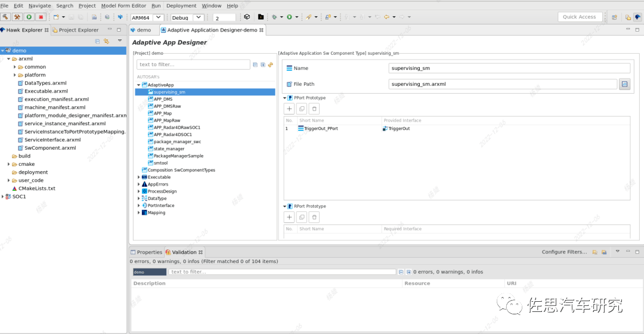Click the red stop button in toolbar
The image size is (644, 334).
pyautogui.click(x=41, y=17)
